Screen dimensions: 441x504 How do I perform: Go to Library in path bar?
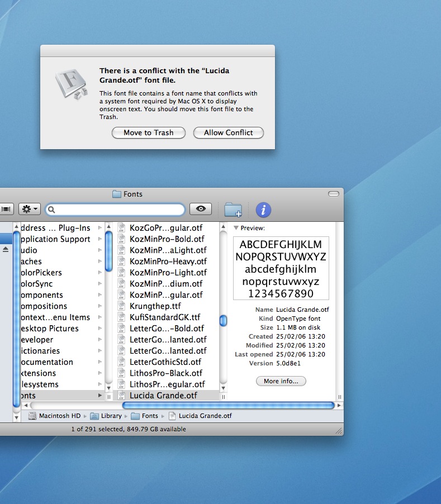click(x=106, y=416)
